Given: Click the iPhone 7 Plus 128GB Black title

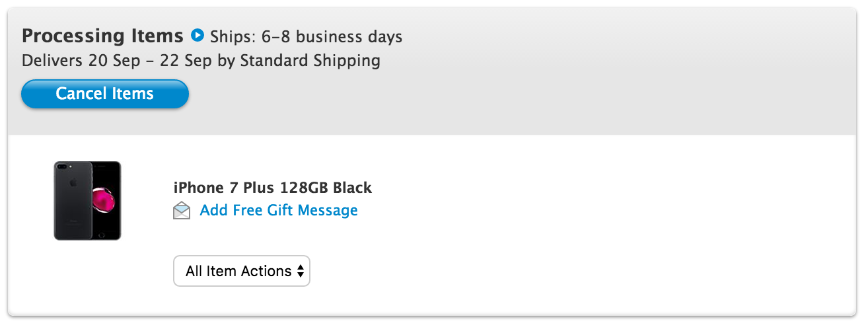Looking at the screenshot, I should tap(272, 188).
